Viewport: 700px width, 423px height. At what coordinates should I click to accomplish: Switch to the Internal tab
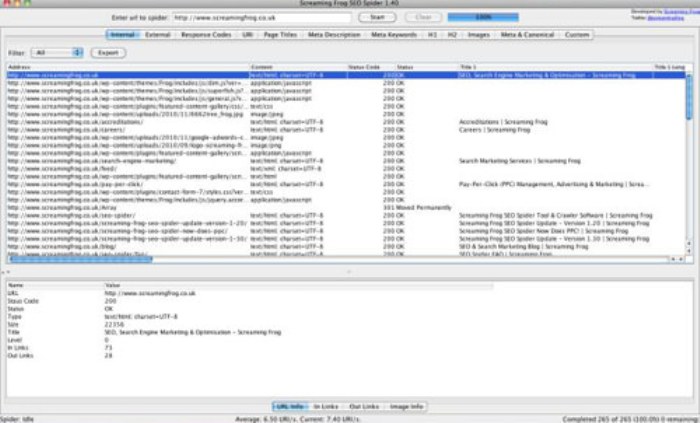tap(123, 35)
